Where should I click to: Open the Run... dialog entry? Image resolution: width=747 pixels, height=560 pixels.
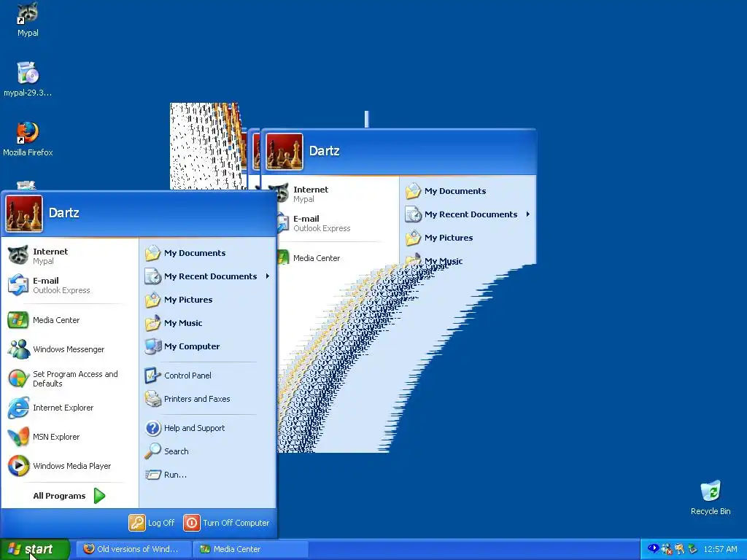[208, 474]
